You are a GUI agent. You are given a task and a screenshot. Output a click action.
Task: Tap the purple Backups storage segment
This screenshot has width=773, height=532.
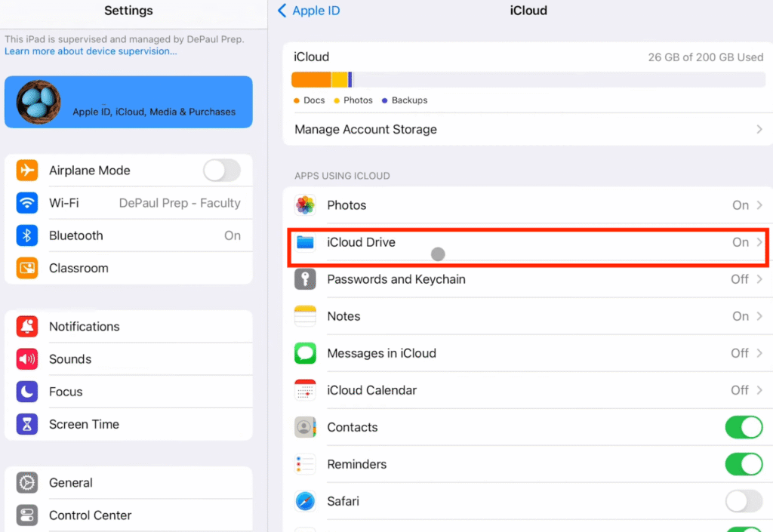(x=350, y=79)
